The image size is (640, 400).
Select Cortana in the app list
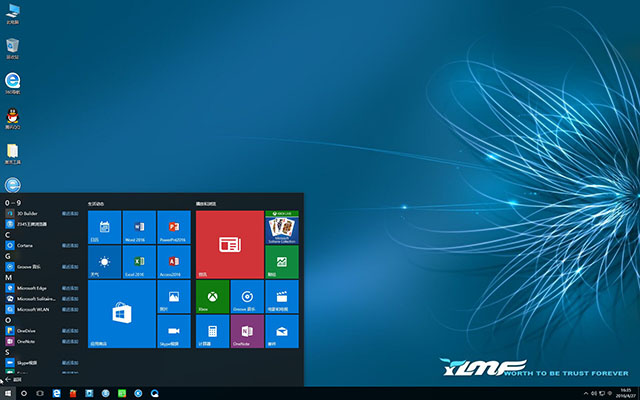click(25, 244)
